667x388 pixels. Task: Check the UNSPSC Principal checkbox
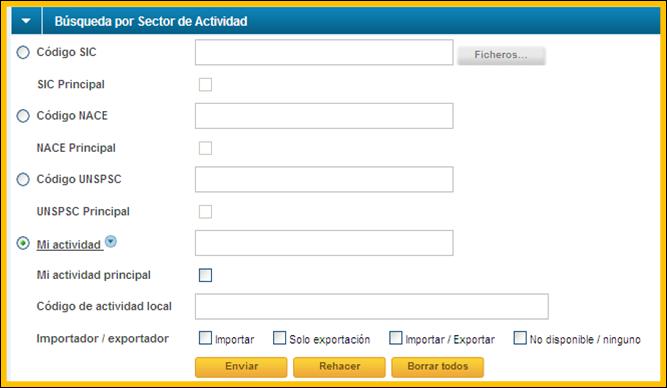tap(205, 211)
